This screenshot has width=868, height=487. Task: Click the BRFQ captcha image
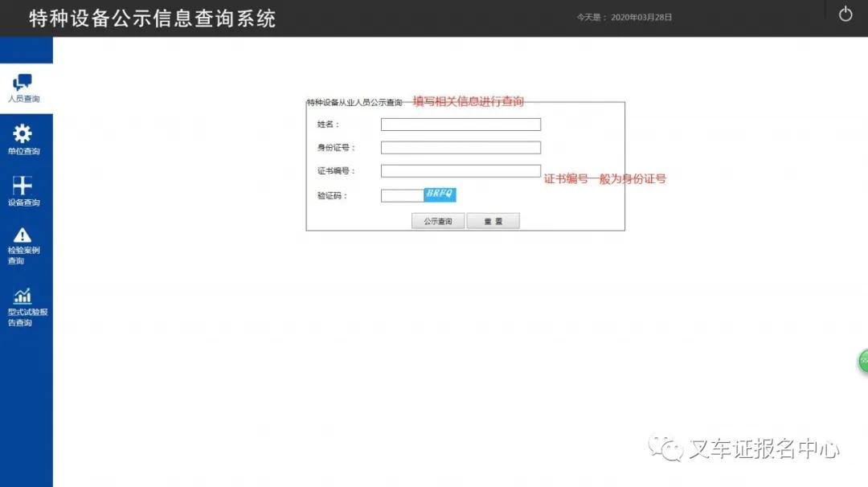tap(440, 194)
